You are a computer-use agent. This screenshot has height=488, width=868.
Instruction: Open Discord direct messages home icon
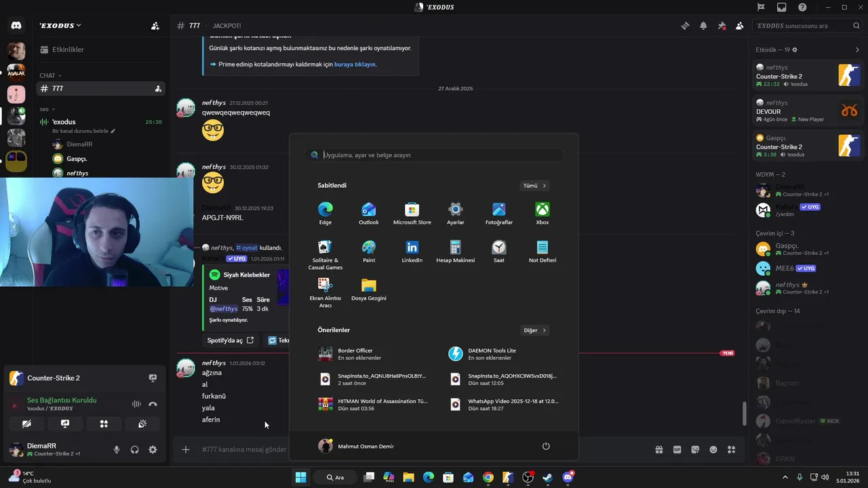[16, 26]
